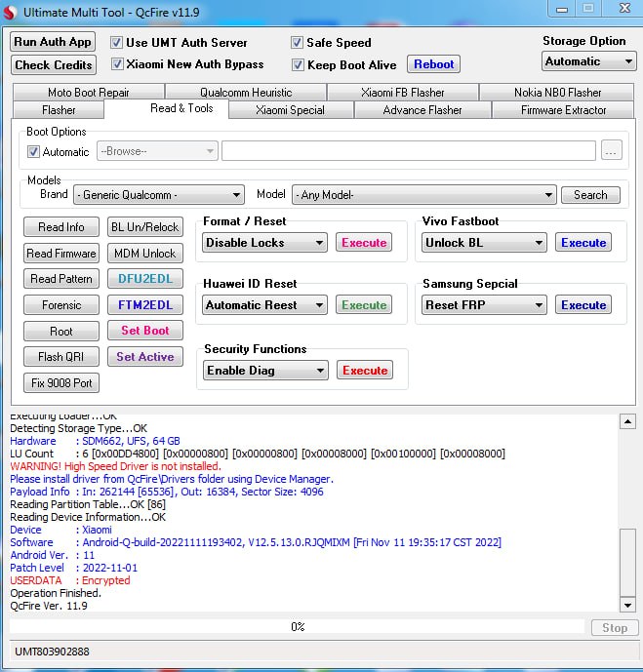Switch to Advance Flasher tab
Image resolution: width=643 pixels, height=672 pixels.
click(422, 110)
